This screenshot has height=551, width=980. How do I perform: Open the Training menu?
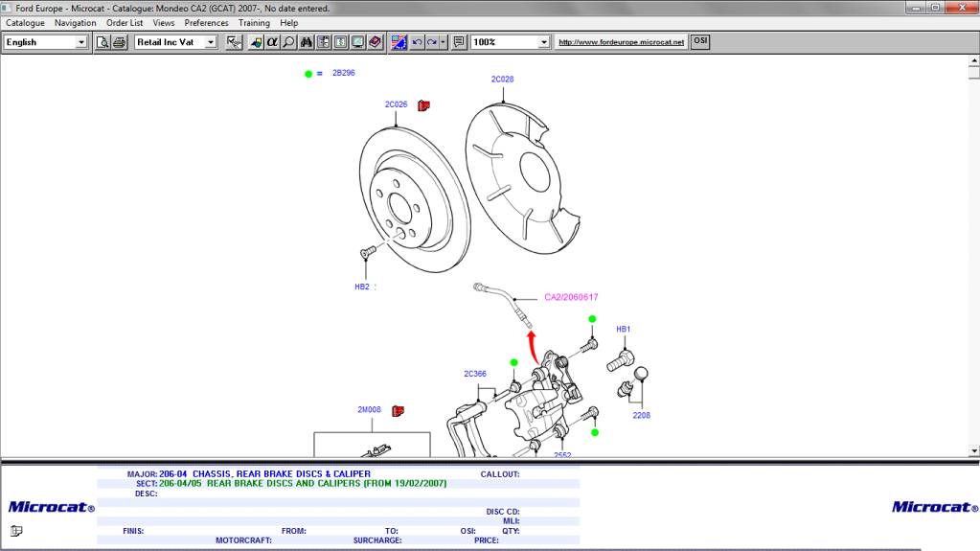(x=254, y=22)
